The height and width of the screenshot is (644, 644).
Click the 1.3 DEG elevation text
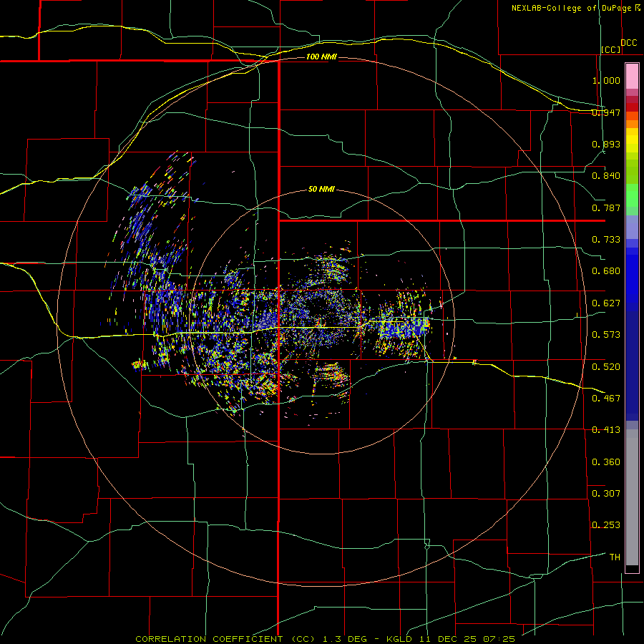[344, 639]
